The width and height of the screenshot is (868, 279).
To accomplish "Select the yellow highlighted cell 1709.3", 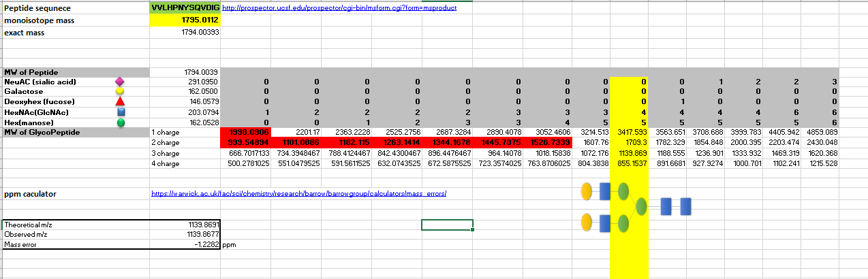I will click(x=628, y=143).
